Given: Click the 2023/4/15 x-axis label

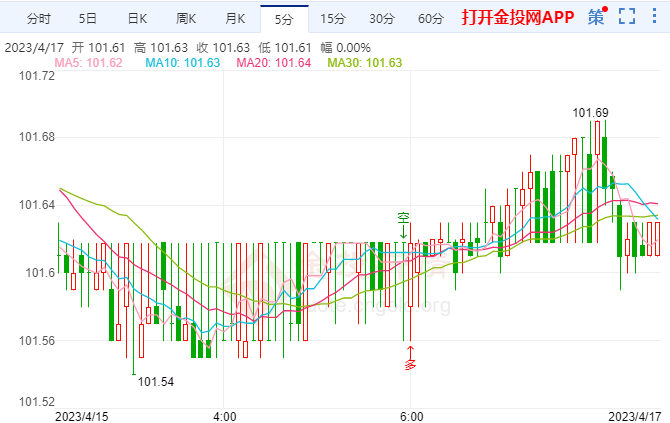Looking at the screenshot, I should [x=82, y=417].
